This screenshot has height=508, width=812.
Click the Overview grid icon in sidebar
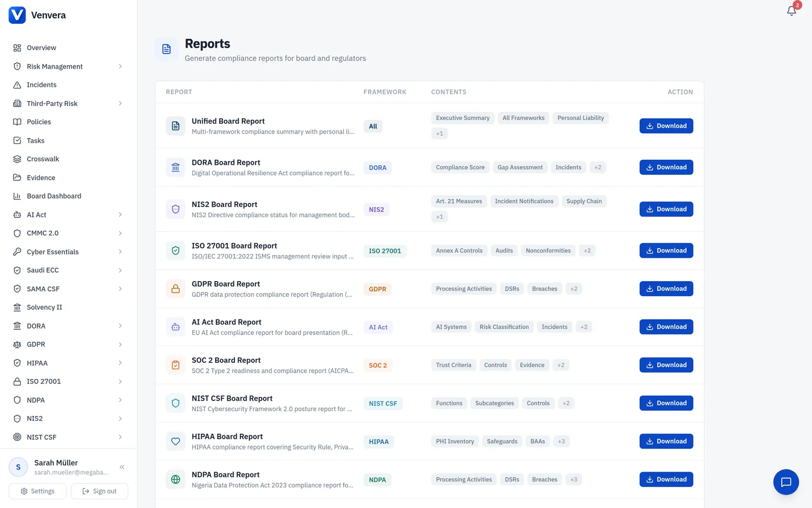point(17,48)
